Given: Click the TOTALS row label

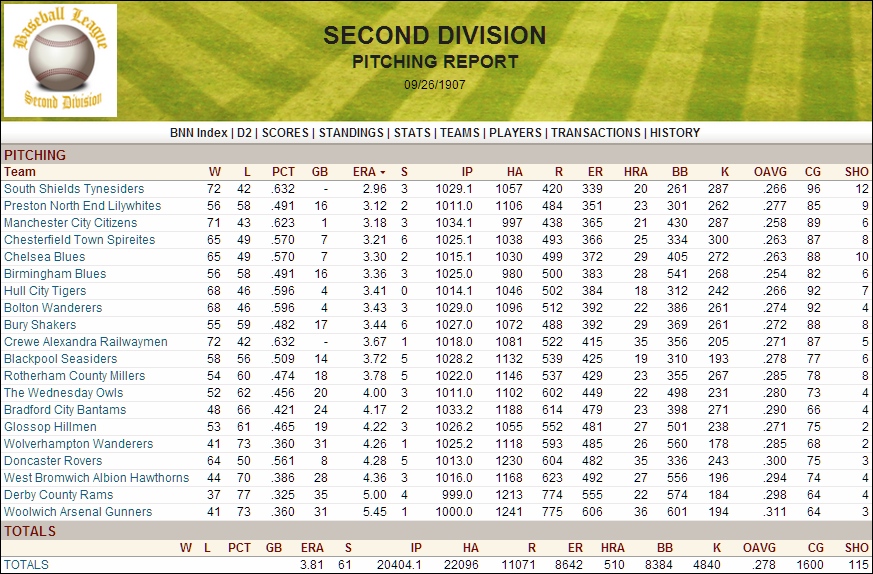Looking at the screenshot, I should (x=26, y=565).
